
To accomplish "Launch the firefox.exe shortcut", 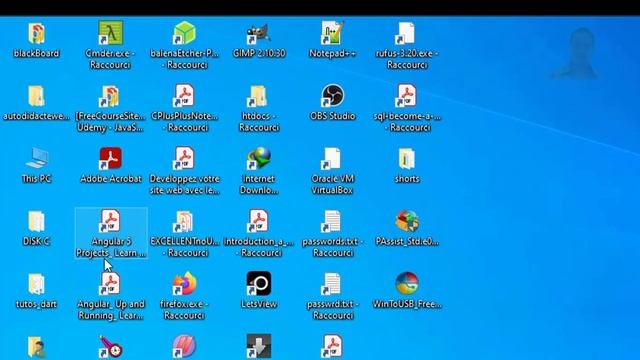I will tap(184, 283).
